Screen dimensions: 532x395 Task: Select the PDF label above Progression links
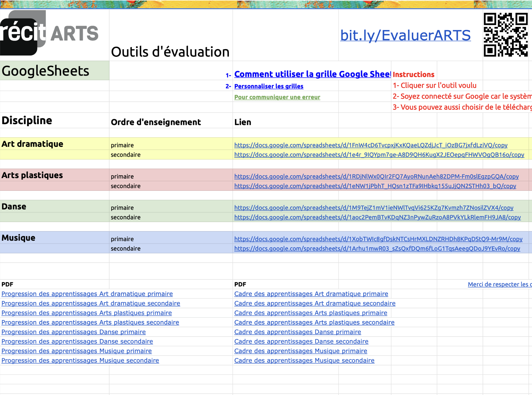54,284
